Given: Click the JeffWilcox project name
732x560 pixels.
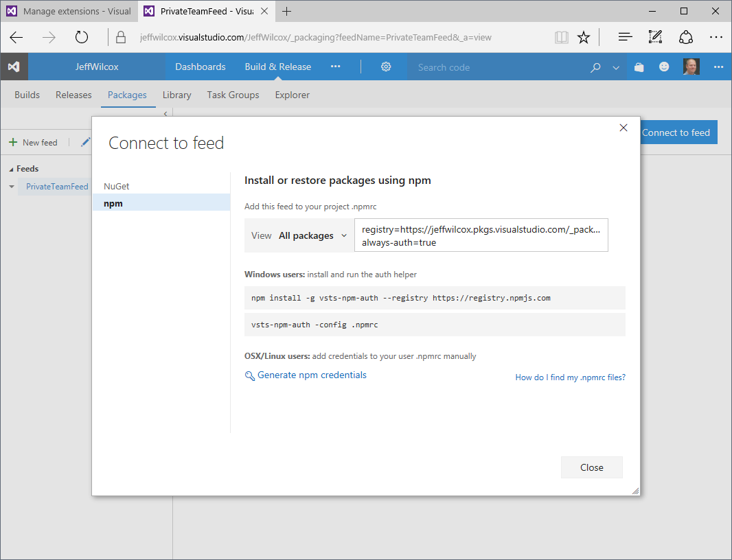Looking at the screenshot, I should coord(97,67).
